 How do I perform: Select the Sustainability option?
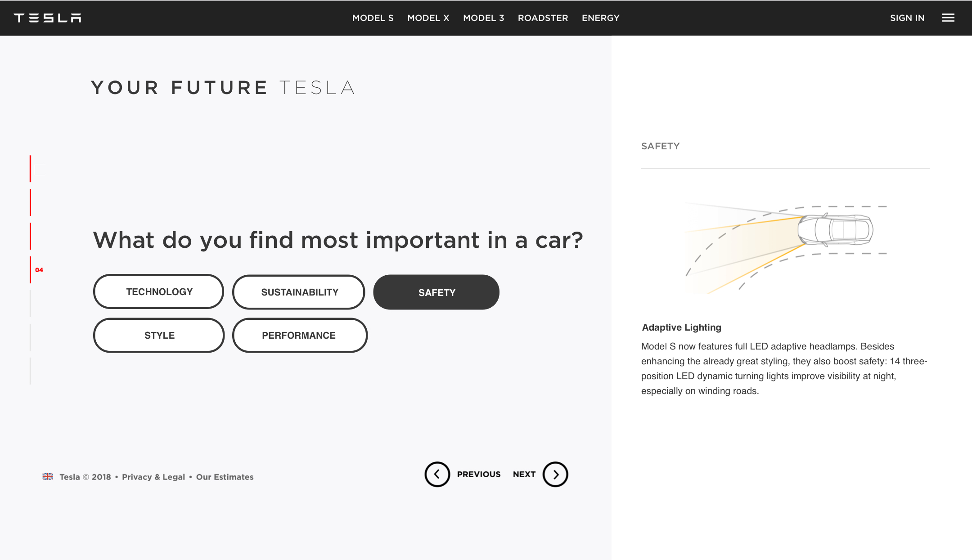coord(299,292)
